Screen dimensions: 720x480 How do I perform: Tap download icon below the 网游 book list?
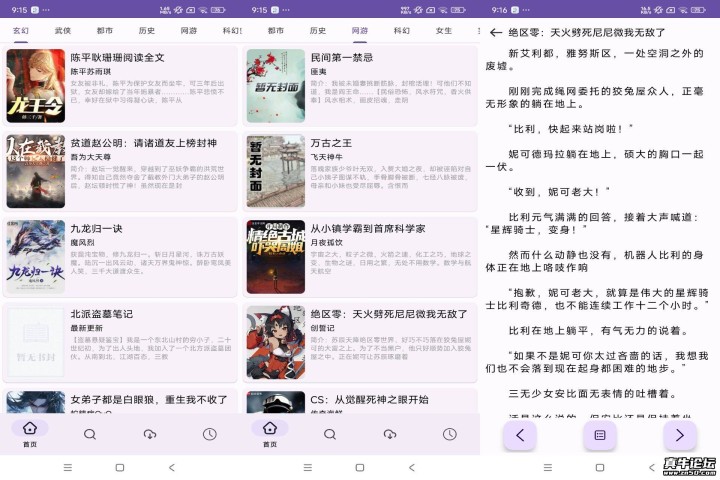(x=390, y=434)
